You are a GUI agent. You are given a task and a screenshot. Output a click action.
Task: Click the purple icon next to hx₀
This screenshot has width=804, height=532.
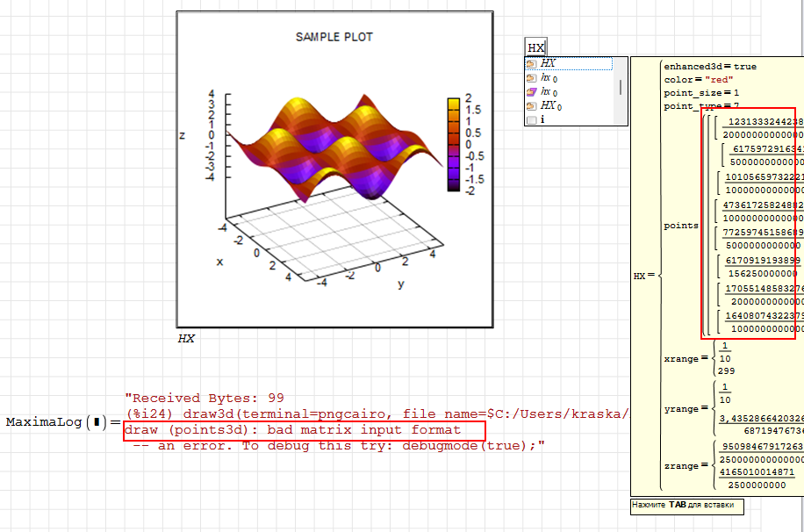click(531, 92)
